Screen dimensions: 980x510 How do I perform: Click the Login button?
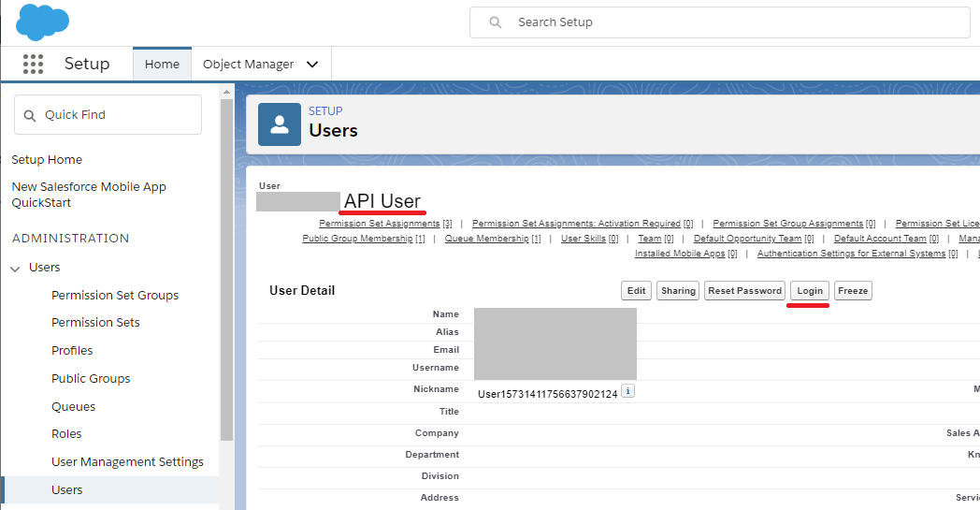click(x=810, y=290)
